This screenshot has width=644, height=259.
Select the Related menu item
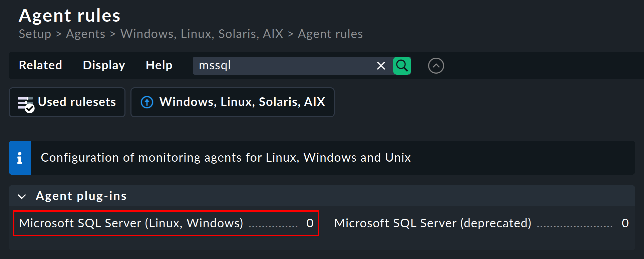tap(40, 65)
